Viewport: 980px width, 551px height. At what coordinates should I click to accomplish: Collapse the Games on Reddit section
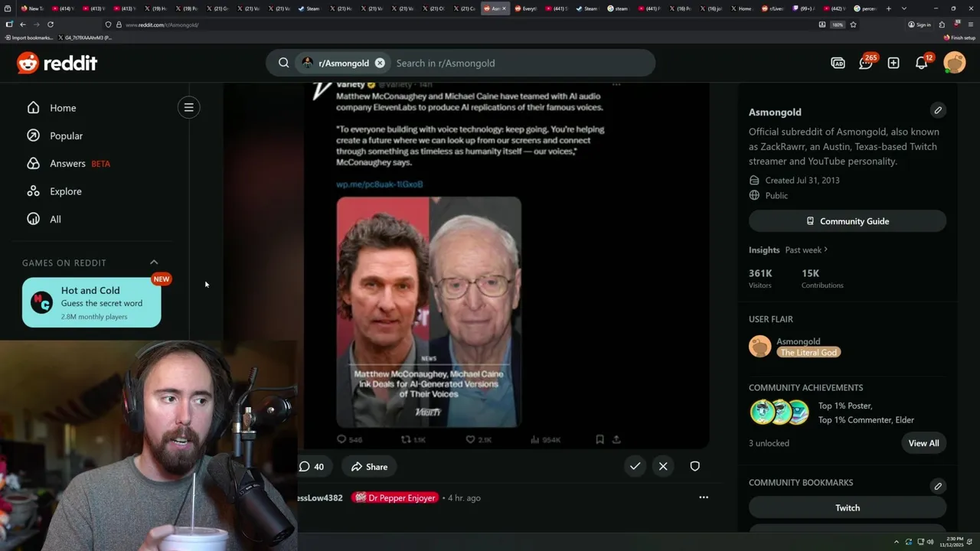154,262
